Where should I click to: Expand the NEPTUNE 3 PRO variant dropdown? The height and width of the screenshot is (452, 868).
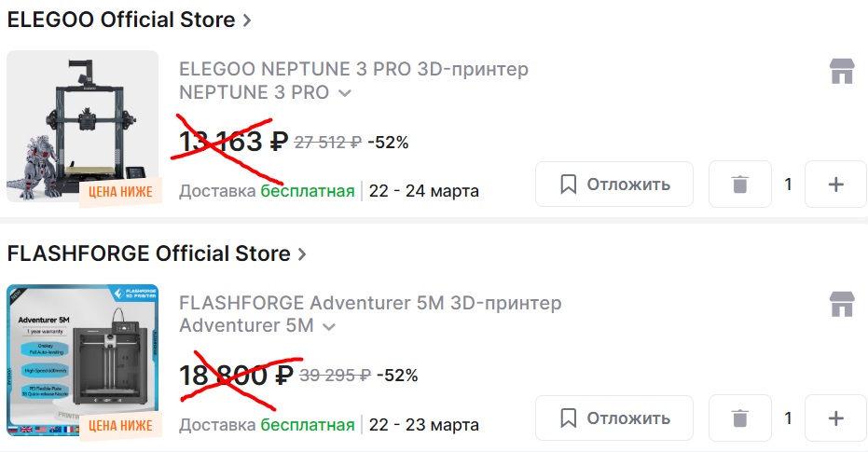344,93
